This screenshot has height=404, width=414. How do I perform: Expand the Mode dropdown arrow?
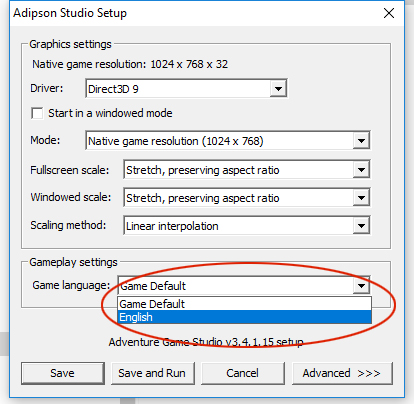pyautogui.click(x=361, y=141)
